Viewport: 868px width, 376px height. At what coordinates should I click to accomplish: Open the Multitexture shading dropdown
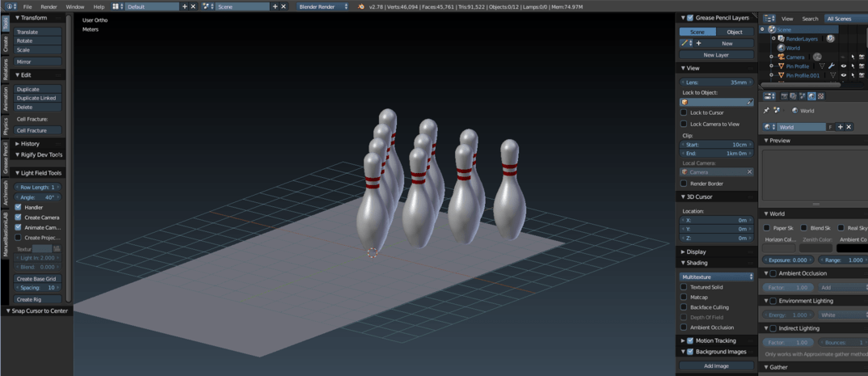[717, 277]
